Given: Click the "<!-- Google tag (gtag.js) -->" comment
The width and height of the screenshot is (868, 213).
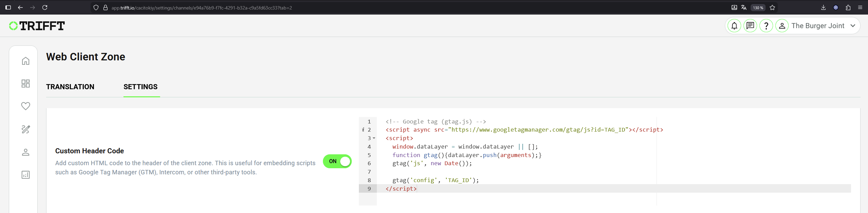Looking at the screenshot, I should [436, 121].
